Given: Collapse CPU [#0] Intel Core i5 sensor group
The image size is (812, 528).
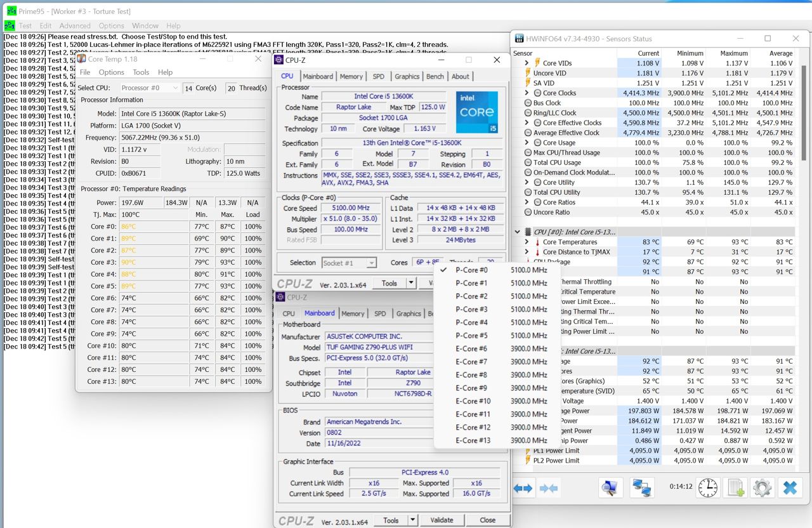Looking at the screenshot, I should [517, 232].
